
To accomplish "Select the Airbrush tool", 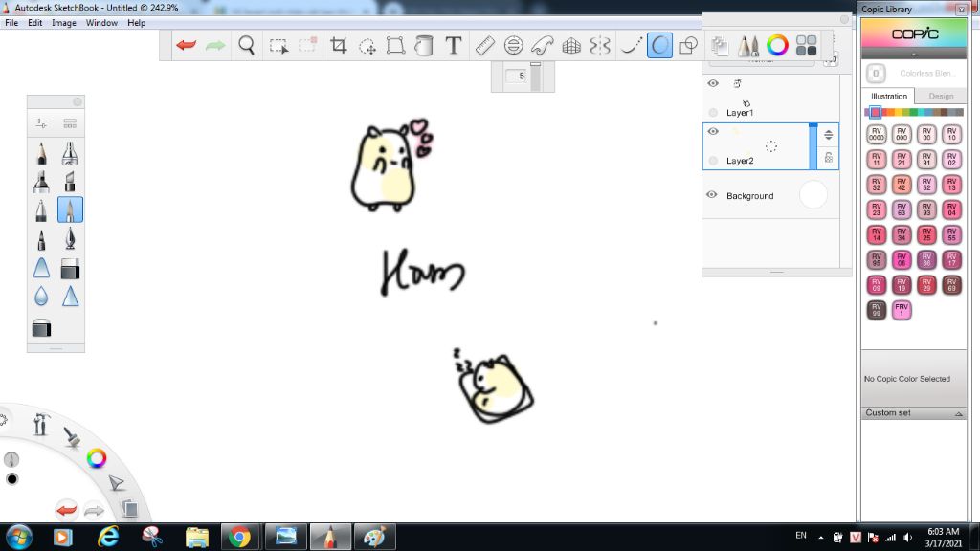I will (x=70, y=153).
